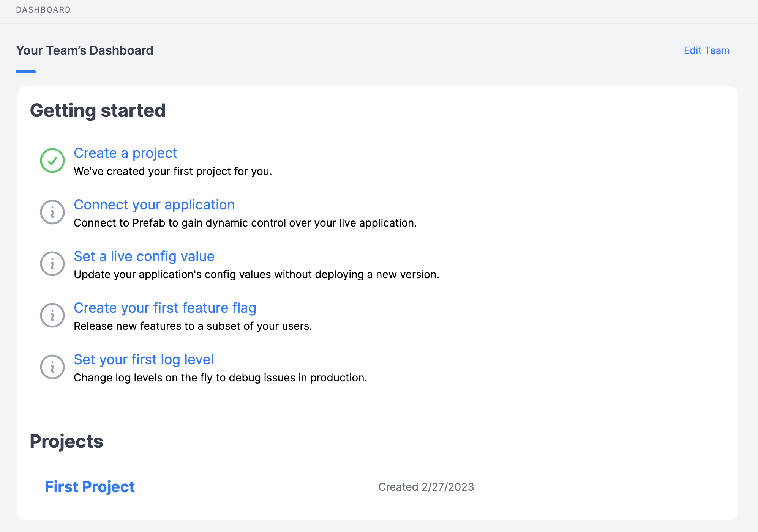
Task: Click the Created 2/27/2023 date text
Action: [x=426, y=487]
